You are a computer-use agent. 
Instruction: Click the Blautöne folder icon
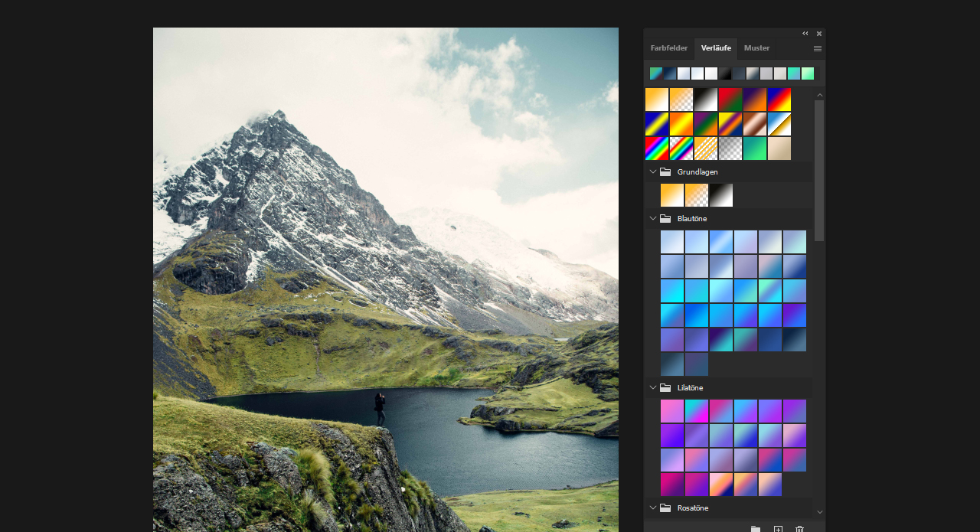(x=665, y=219)
